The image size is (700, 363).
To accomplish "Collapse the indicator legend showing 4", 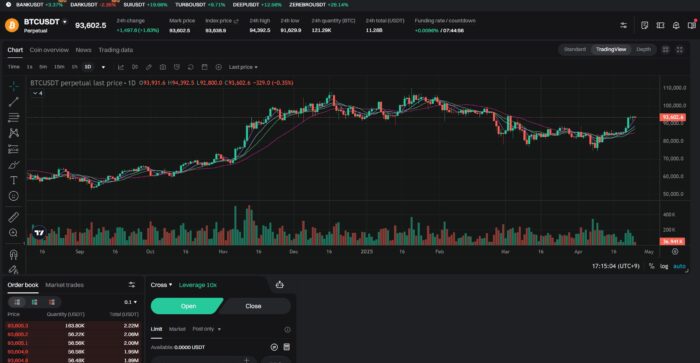I will pos(38,93).
